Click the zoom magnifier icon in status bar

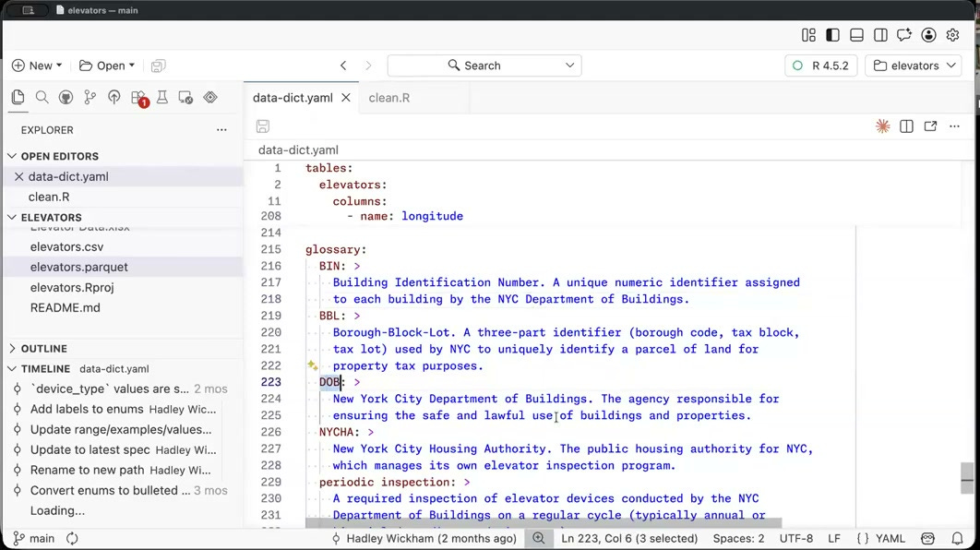coord(538,538)
